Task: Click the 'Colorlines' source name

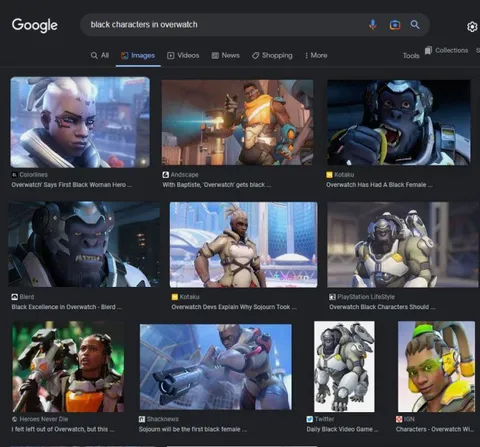Action: (33, 175)
